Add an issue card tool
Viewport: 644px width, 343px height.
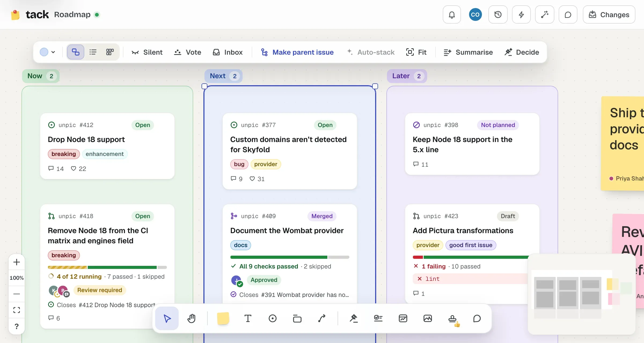coord(272,318)
